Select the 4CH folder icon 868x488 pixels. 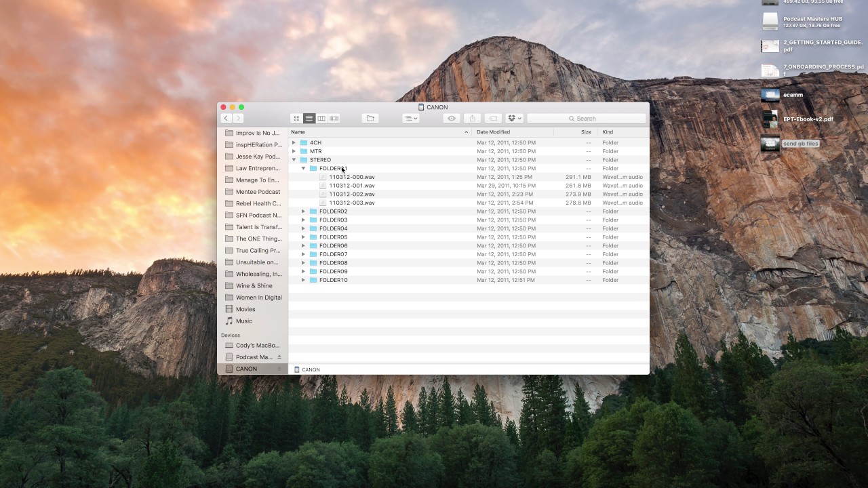tap(304, 143)
